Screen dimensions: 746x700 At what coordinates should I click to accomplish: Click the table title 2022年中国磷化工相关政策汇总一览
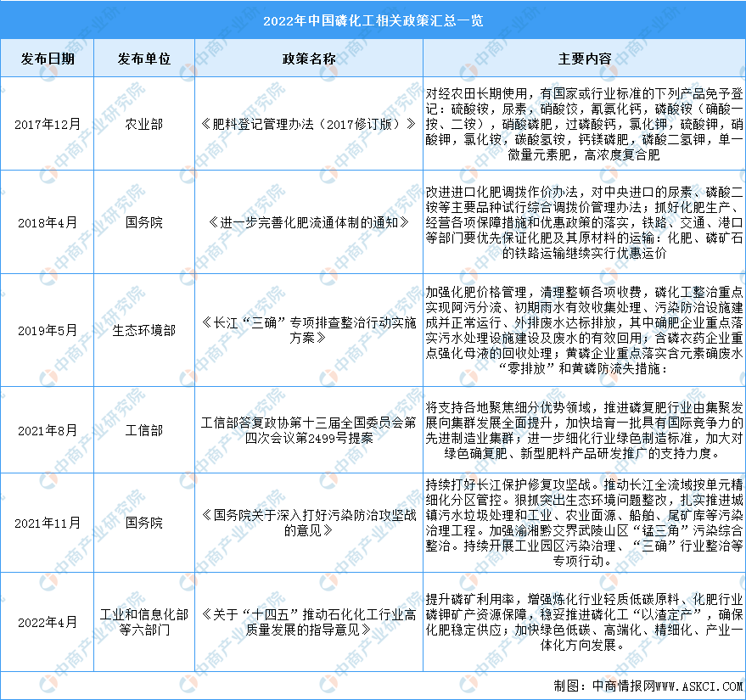point(373,20)
